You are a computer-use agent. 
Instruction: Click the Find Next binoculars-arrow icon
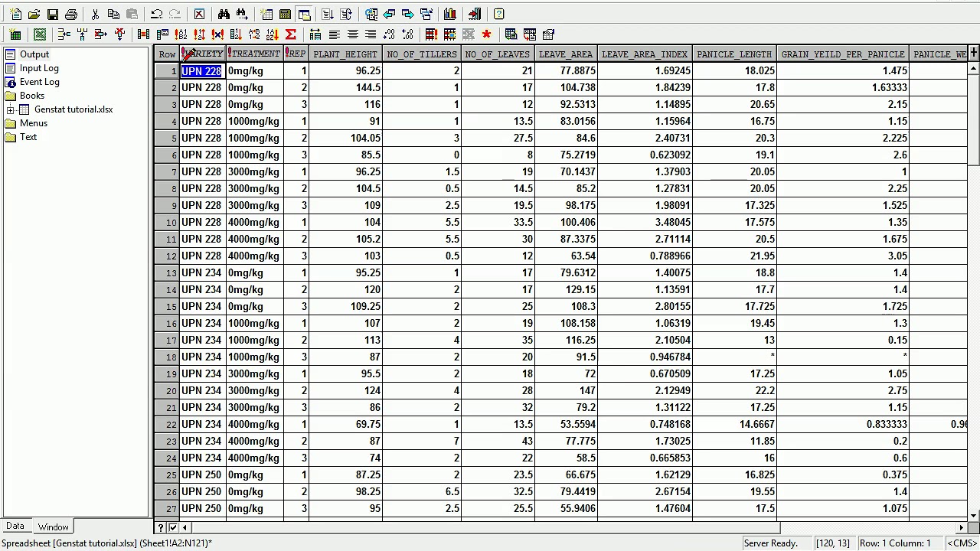tap(242, 15)
